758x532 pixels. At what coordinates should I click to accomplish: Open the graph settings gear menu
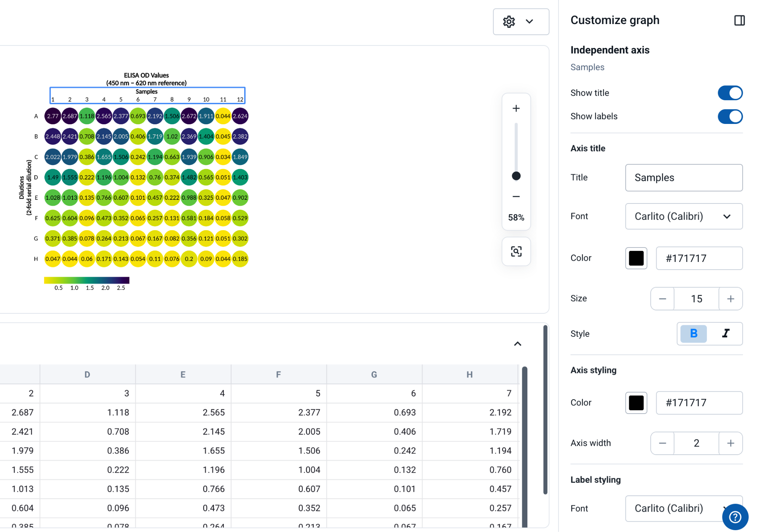pyautogui.click(x=520, y=22)
